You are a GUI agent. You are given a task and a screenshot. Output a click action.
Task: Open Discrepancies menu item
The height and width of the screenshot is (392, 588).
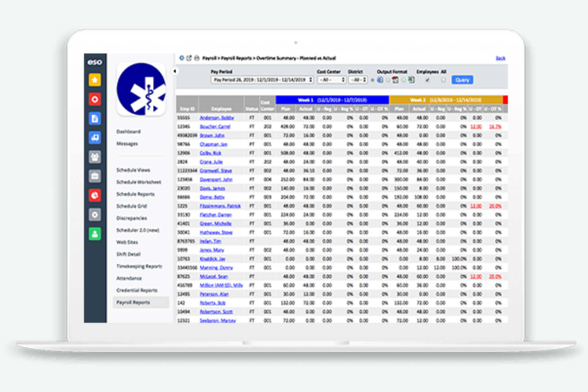pos(132,218)
